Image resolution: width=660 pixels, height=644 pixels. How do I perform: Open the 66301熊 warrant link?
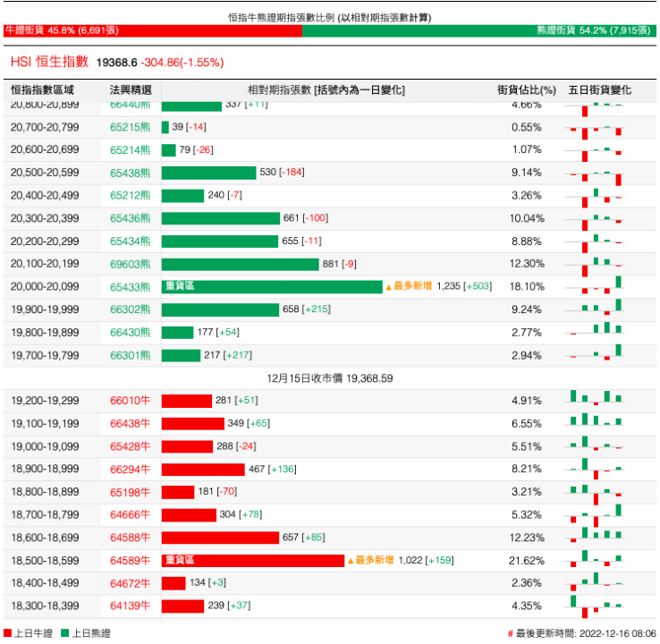click(x=130, y=356)
